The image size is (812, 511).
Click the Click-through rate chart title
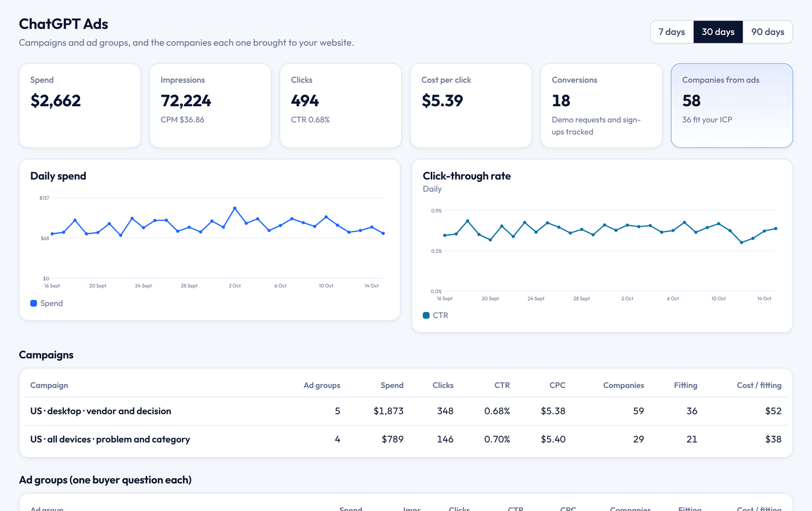click(467, 176)
